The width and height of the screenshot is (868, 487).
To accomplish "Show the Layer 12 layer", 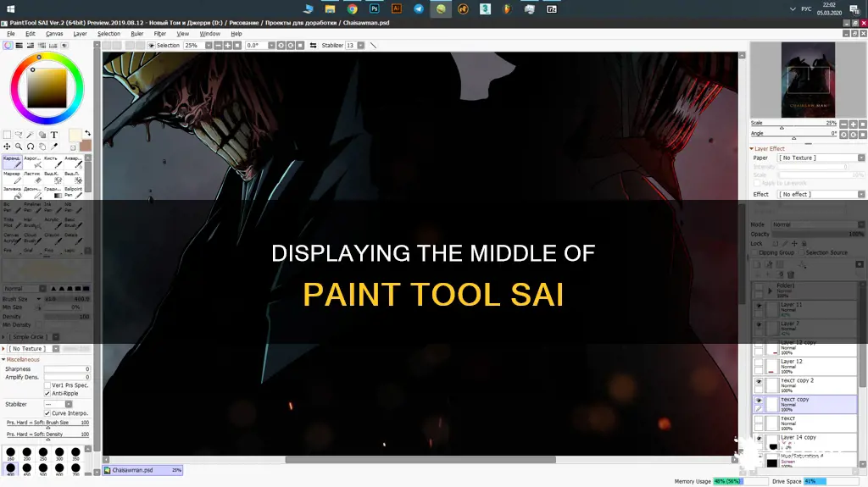I will (759, 363).
